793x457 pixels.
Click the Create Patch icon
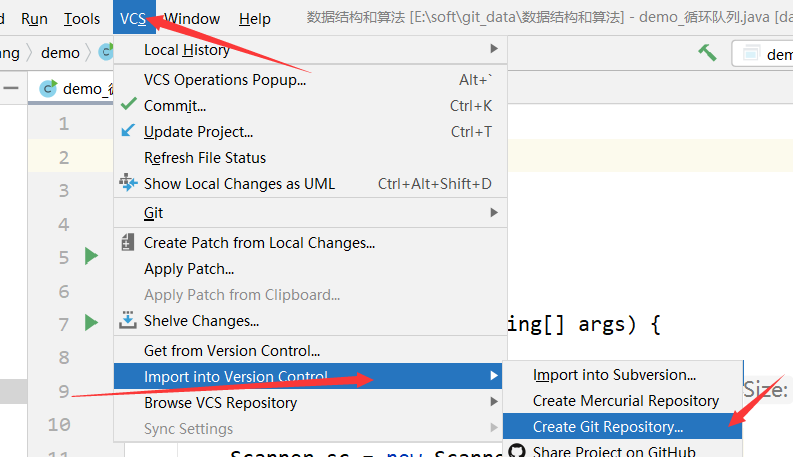(x=127, y=242)
